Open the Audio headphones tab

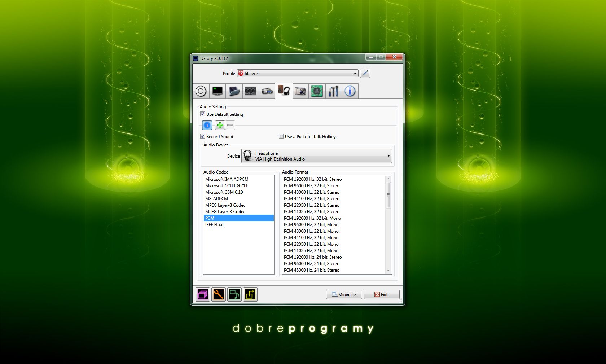pos(284,91)
